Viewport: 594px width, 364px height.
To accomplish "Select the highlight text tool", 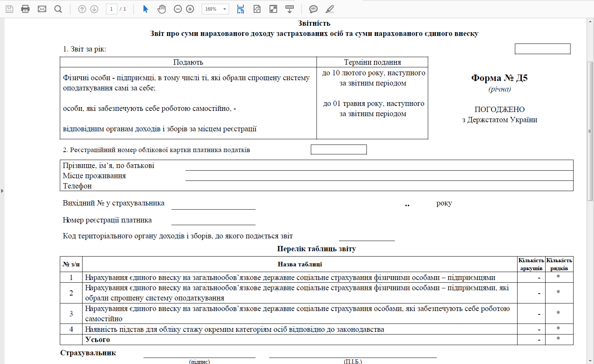I will (330, 9).
